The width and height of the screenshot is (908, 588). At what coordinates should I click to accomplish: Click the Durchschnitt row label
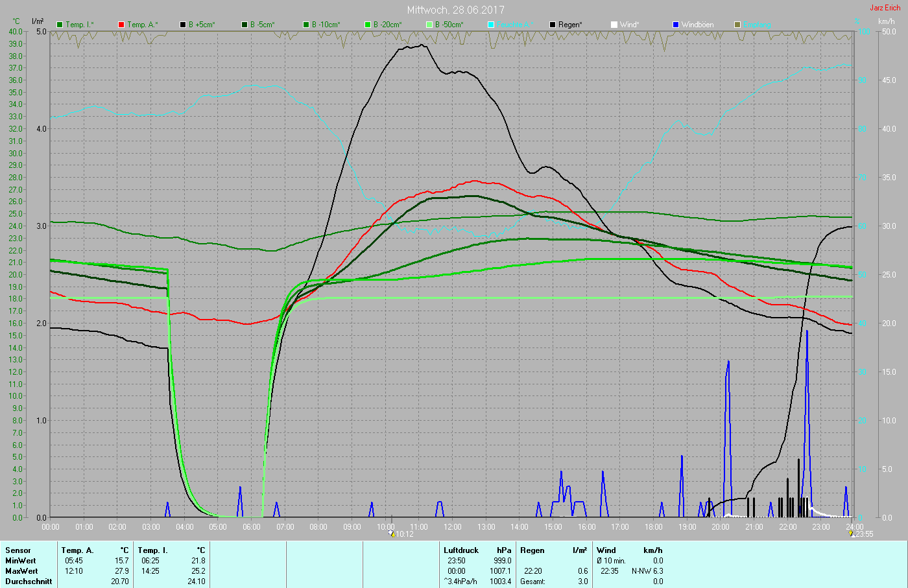pos(29,582)
